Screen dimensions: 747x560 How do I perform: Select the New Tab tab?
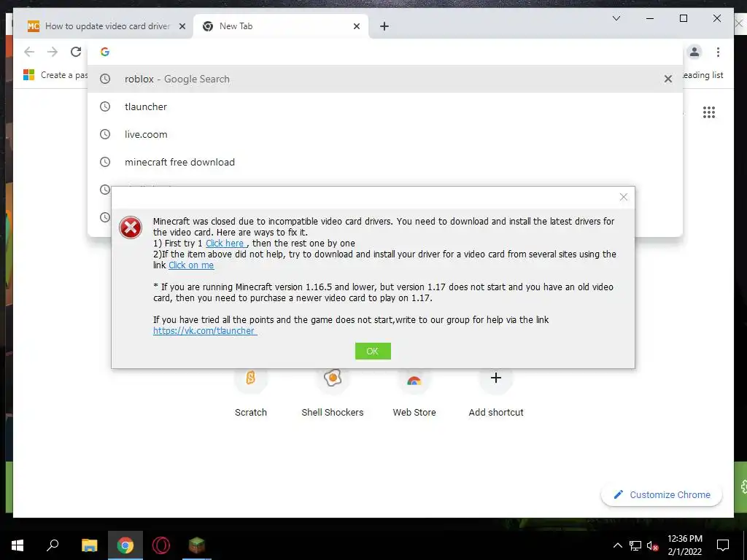click(x=281, y=26)
